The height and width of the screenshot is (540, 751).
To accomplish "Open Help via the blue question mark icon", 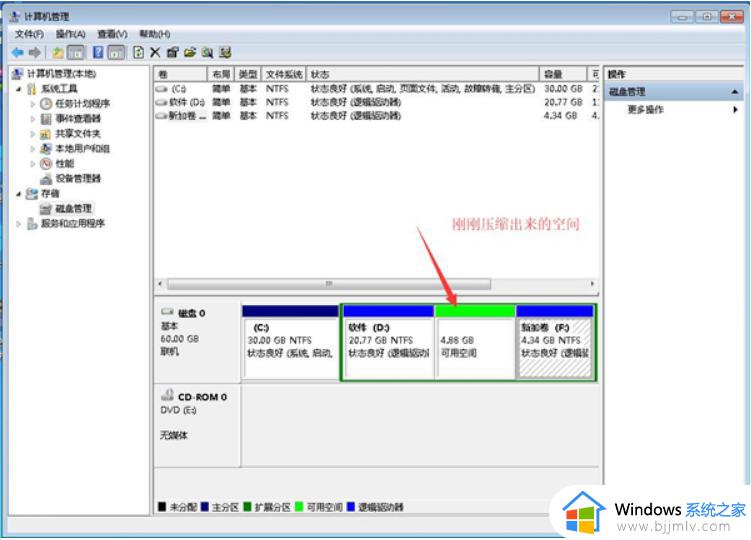I will click(98, 52).
